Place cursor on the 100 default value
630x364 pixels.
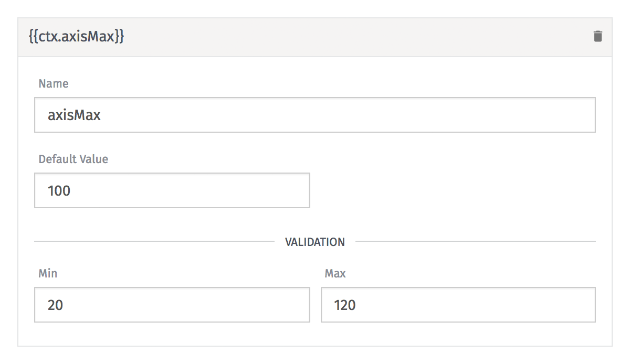coord(59,191)
